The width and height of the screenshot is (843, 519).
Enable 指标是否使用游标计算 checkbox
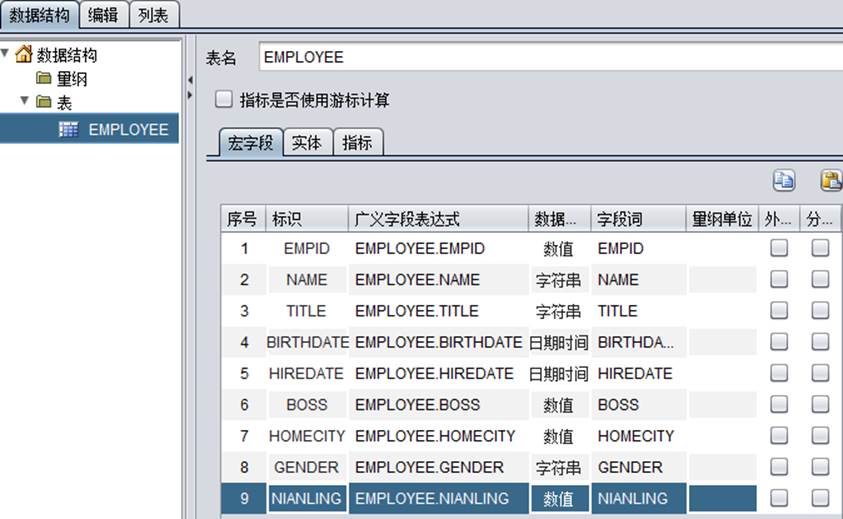[225, 100]
